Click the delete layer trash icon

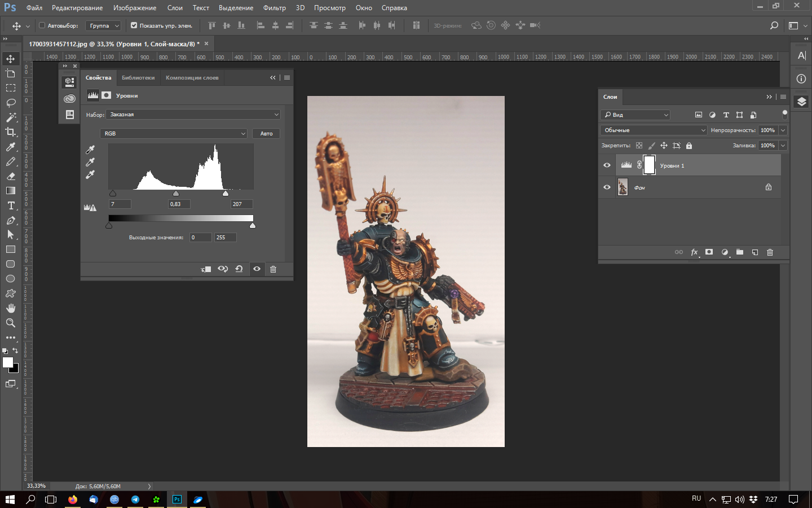[x=770, y=252]
